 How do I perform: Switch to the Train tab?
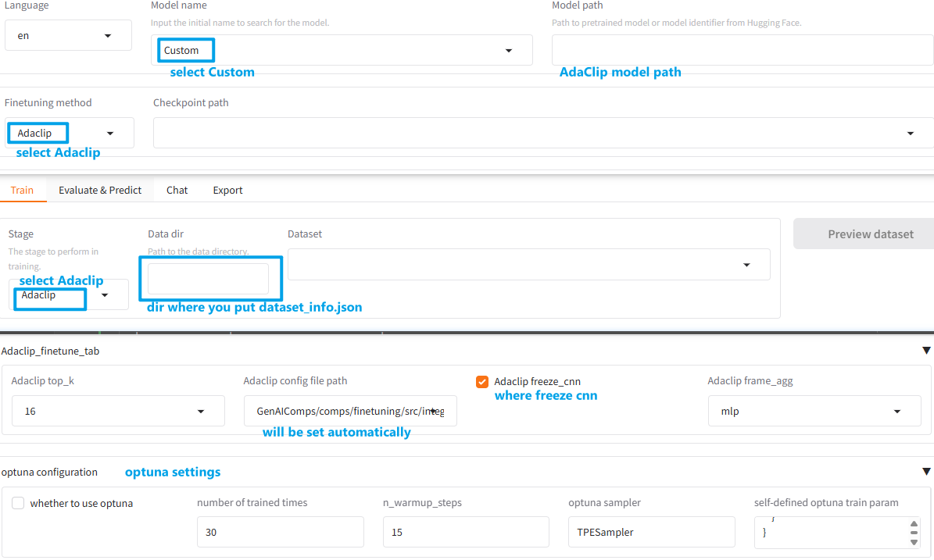pyautogui.click(x=22, y=190)
